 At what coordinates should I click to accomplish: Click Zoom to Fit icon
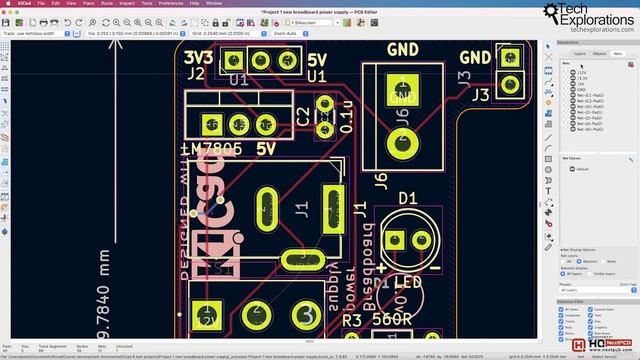138,23
